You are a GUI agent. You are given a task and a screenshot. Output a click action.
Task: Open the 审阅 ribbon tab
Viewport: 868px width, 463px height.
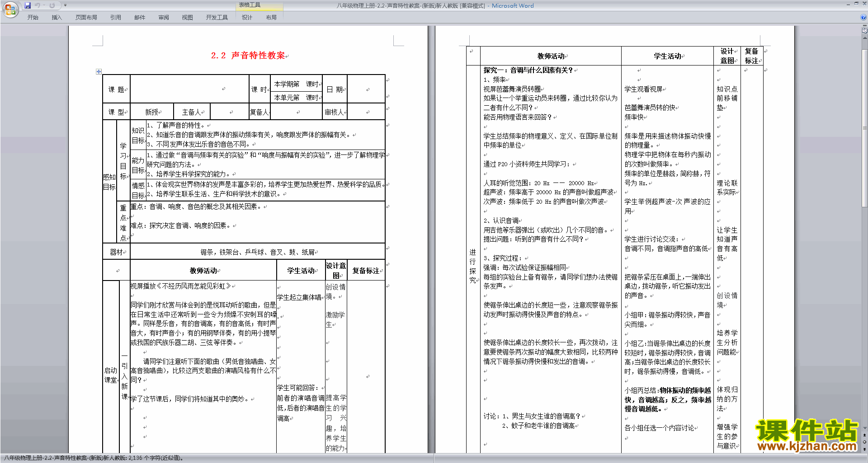[x=164, y=18]
